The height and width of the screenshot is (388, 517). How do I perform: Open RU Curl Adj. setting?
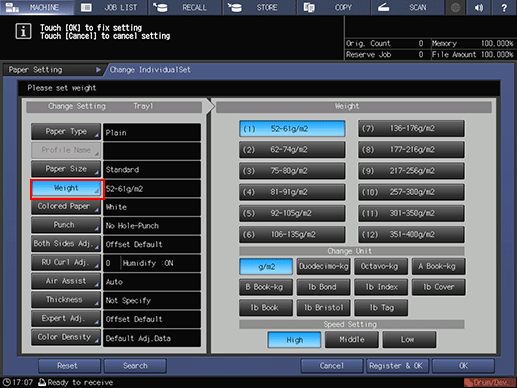(x=66, y=262)
